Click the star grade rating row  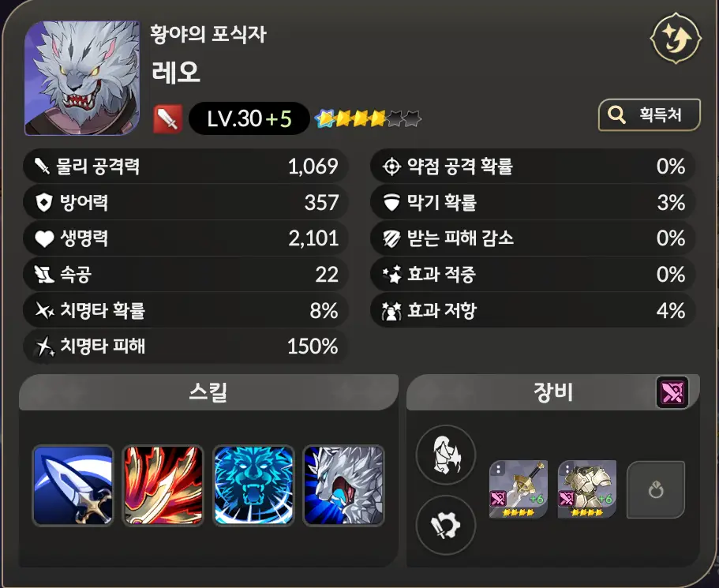tap(368, 119)
